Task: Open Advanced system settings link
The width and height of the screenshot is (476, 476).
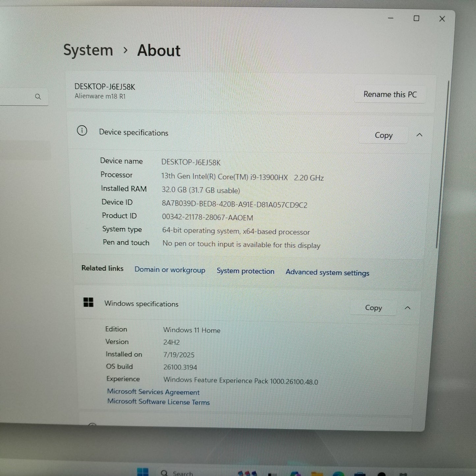Action: coord(327,272)
